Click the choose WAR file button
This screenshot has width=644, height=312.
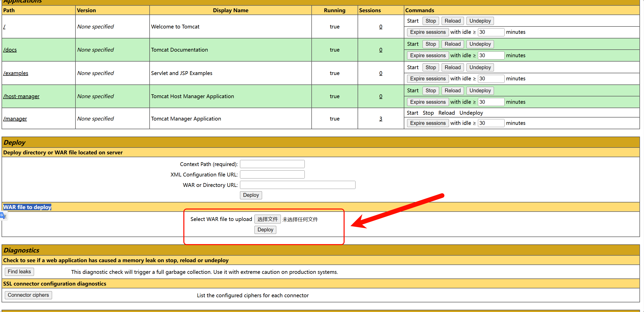(267, 219)
